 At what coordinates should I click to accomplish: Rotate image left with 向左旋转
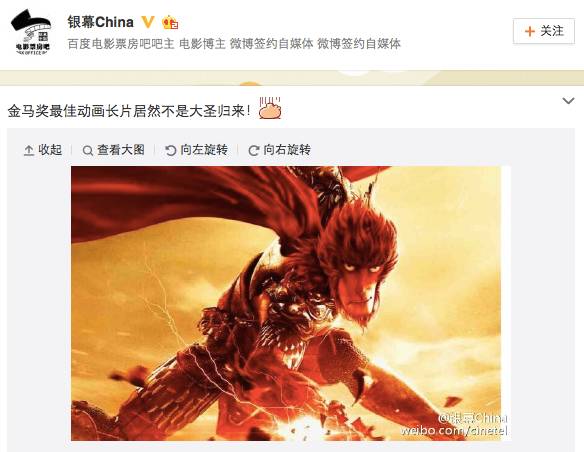coord(196,150)
